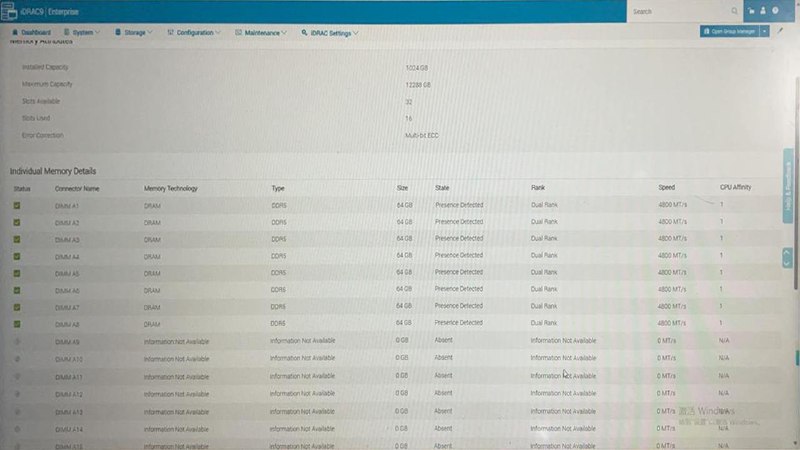
Task: Select the DIMM A1 connector name cell
Action: (67, 206)
